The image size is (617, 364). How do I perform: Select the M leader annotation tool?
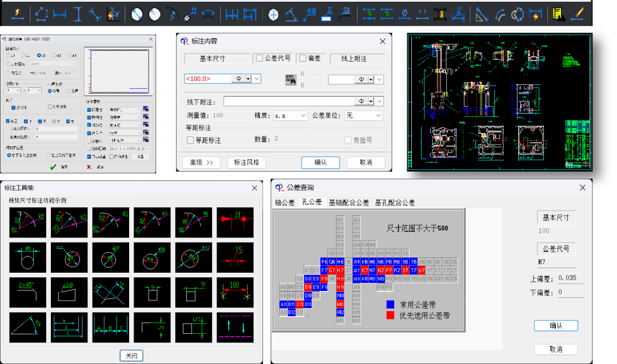pyautogui.click(x=190, y=14)
